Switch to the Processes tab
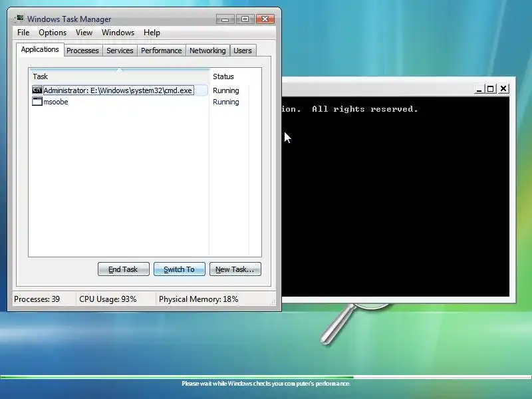The width and height of the screenshot is (532, 399). [82, 51]
